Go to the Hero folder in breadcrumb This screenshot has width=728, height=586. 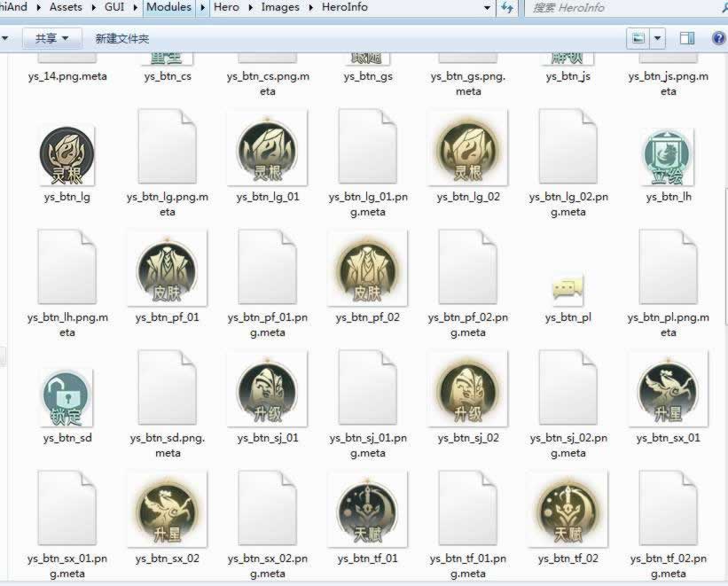tap(226, 8)
